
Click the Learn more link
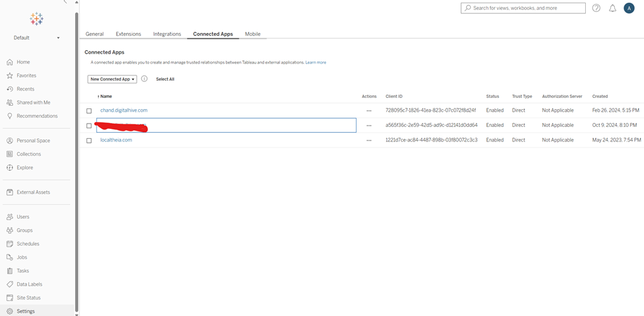click(x=316, y=62)
